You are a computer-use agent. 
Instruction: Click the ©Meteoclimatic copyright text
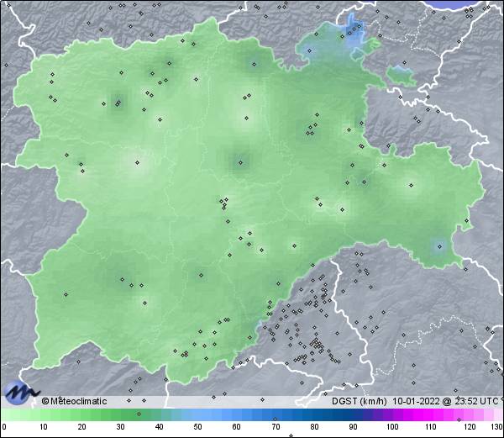tap(74, 401)
